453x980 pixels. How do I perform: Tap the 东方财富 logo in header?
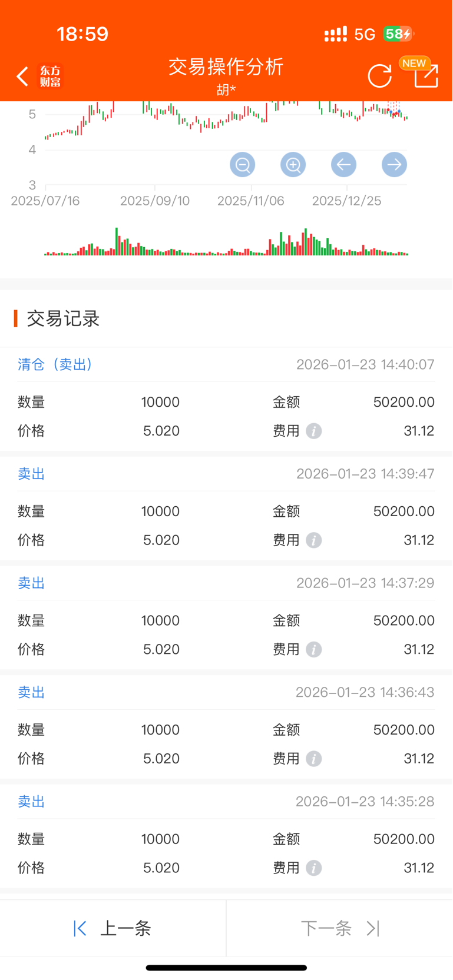[x=50, y=77]
